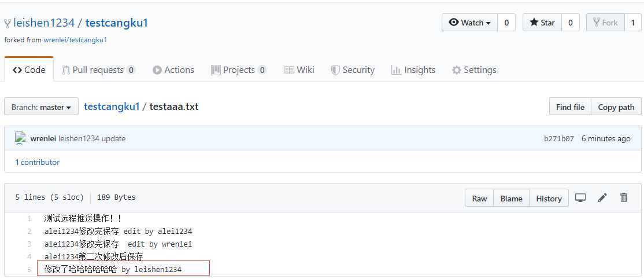Click the text 'alei1234第二次修改后保存'
Image resolution: width=644 pixels, height=279 pixels.
click(94, 257)
